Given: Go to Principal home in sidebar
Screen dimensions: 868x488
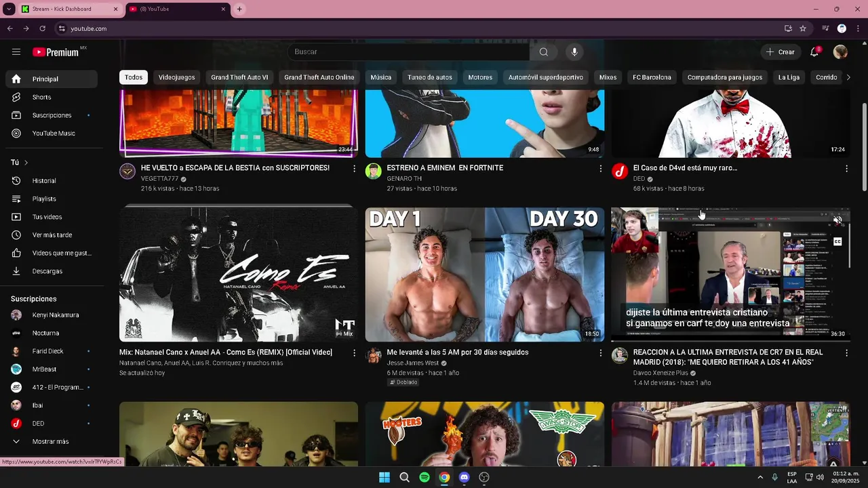Looking at the screenshot, I should tap(52, 79).
